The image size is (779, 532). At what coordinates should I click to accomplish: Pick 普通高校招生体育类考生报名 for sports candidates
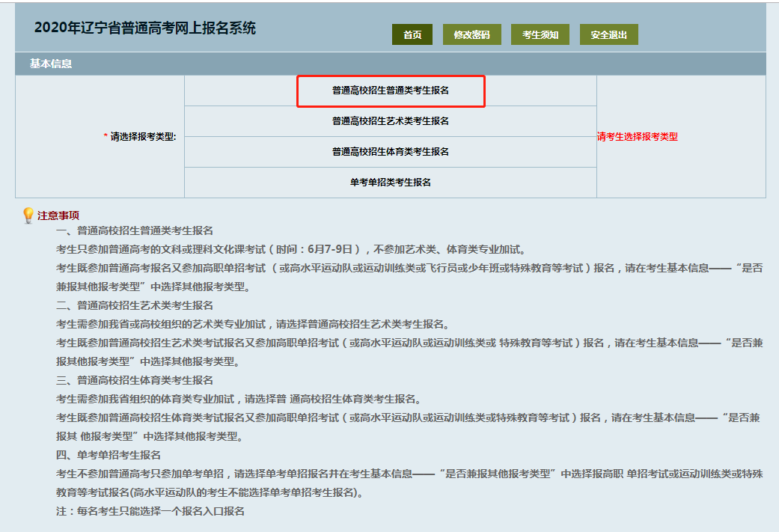[390, 150]
